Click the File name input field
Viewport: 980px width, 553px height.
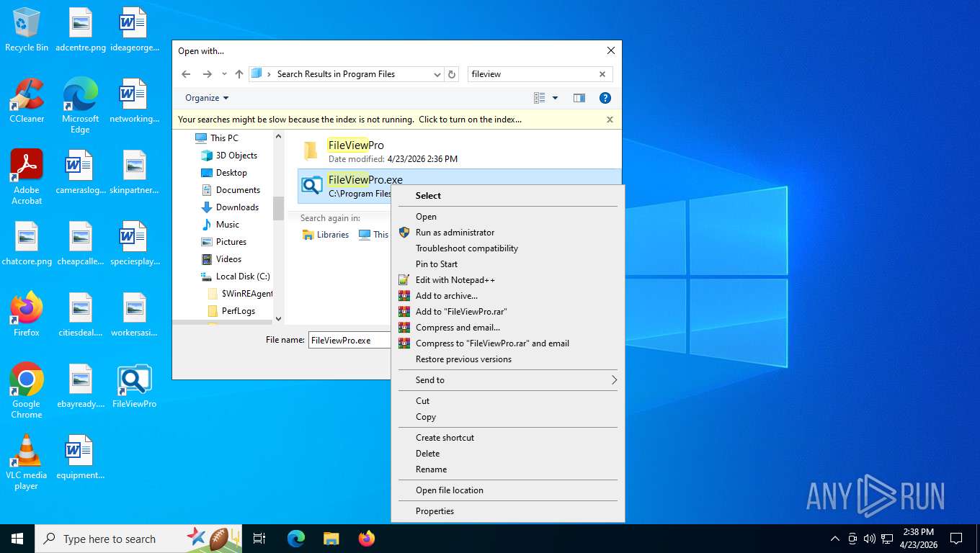349,341
